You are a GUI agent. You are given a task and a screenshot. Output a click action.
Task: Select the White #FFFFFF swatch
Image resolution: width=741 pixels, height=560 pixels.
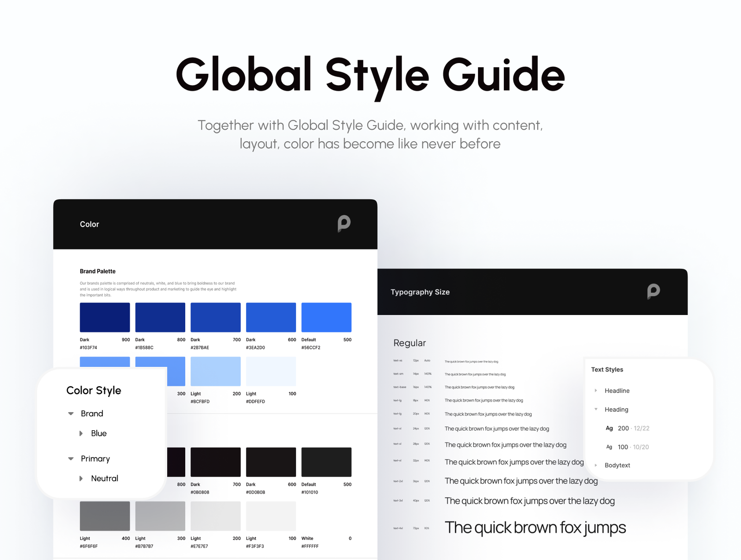327,515
